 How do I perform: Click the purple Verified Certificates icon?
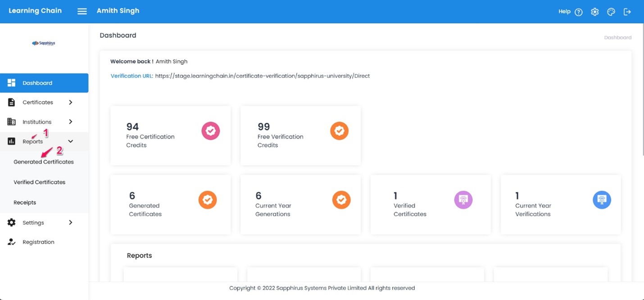coord(463,200)
